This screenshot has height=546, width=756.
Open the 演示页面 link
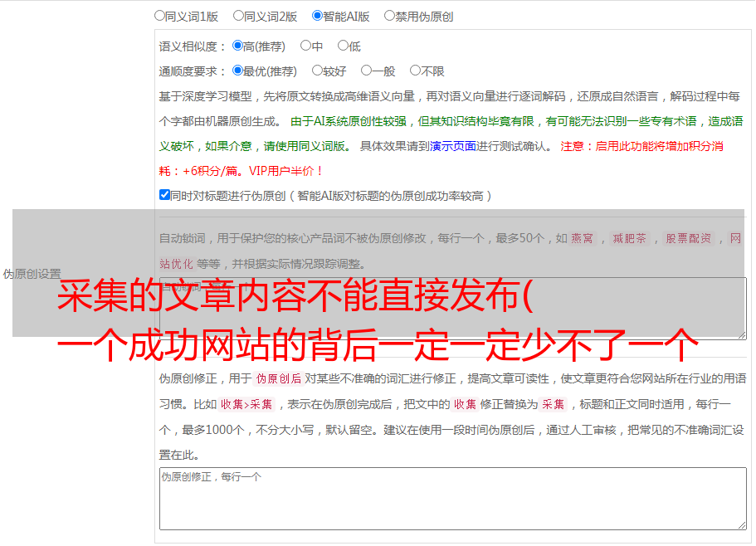click(453, 146)
